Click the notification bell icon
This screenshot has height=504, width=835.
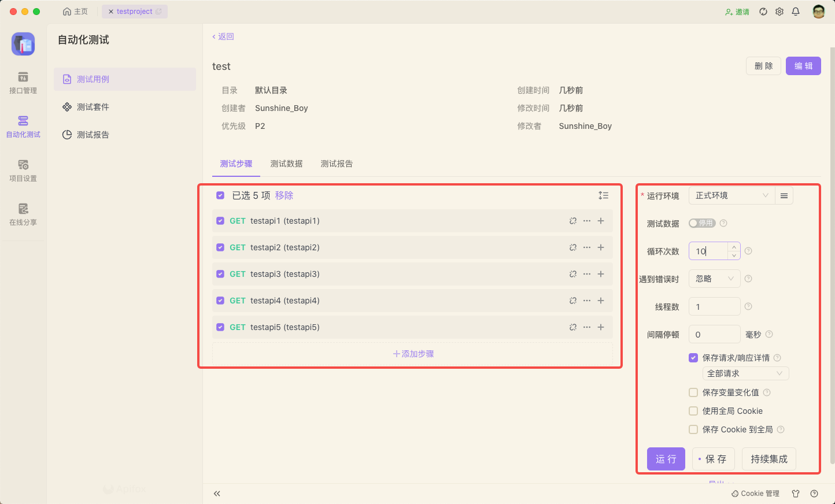click(796, 12)
